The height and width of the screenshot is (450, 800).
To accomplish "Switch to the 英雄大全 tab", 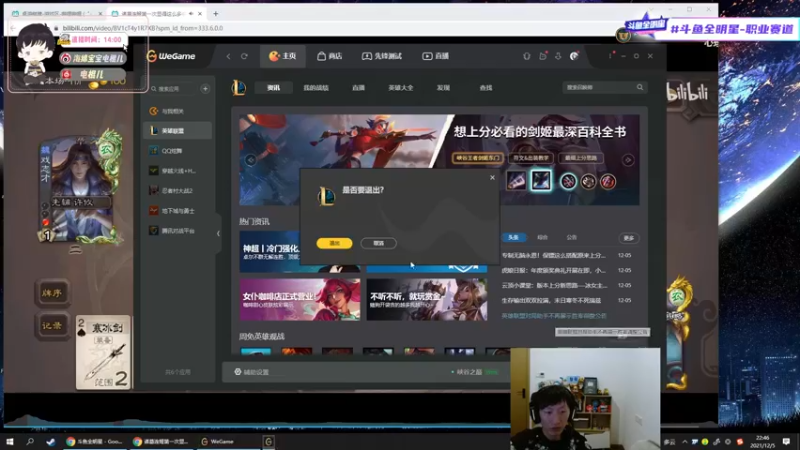I will click(401, 88).
